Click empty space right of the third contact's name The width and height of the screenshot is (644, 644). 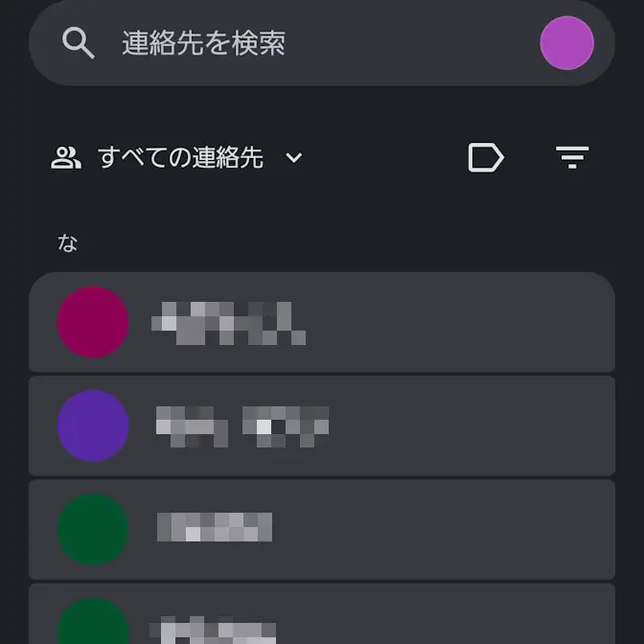click(x=441, y=529)
